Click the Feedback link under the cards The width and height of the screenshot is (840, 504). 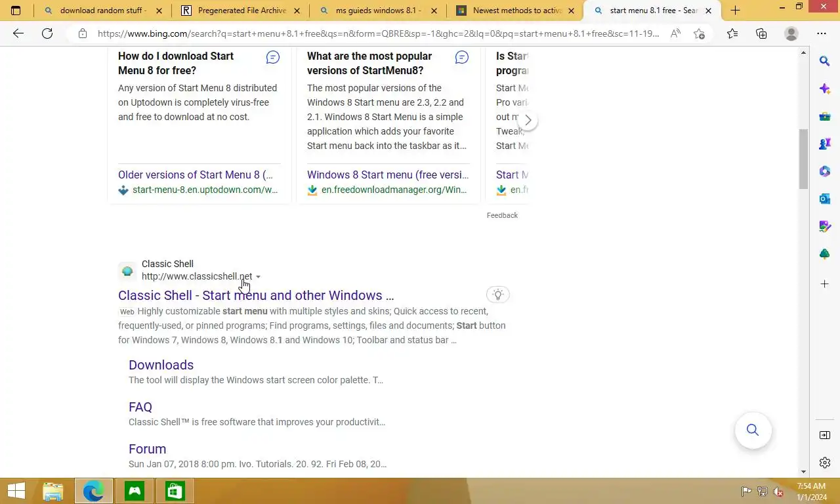pos(502,215)
